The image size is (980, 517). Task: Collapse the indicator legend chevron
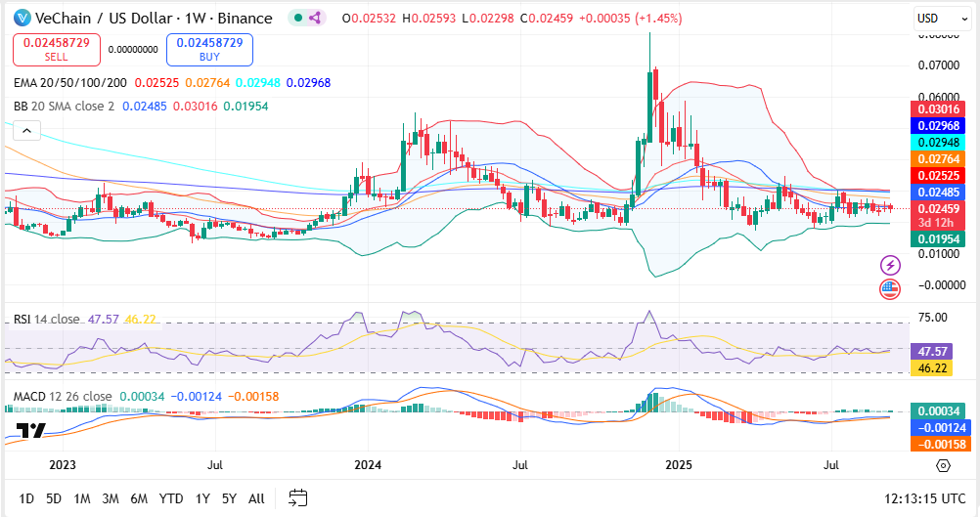26,131
